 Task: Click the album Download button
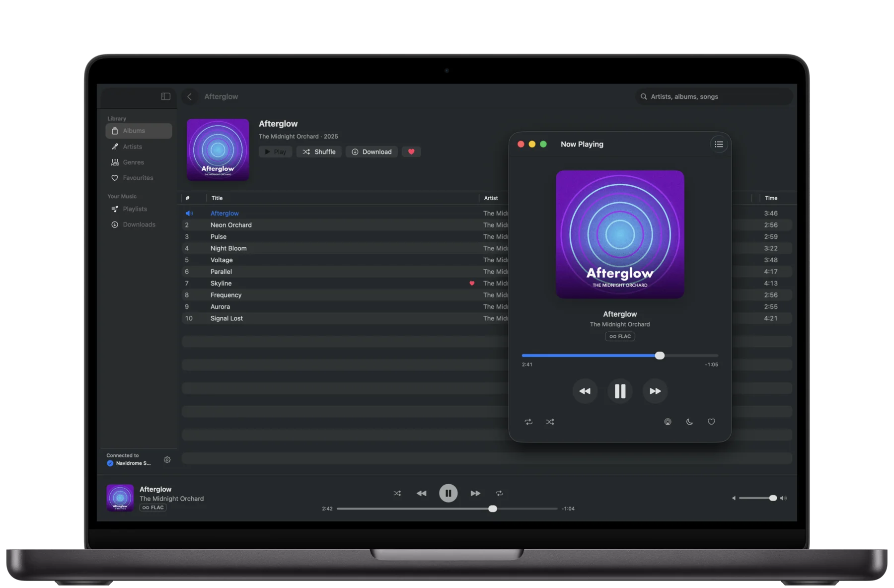point(372,152)
